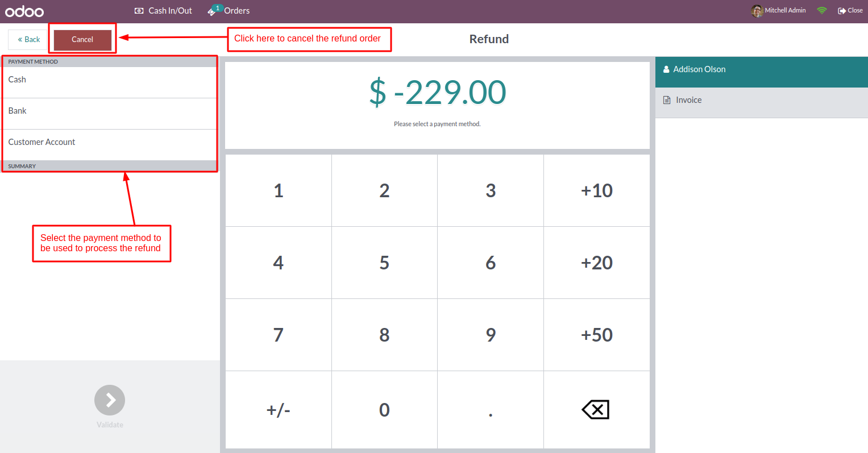Click the Cash In/Out banknote icon
Viewport: 868px width, 453px height.
coord(139,11)
